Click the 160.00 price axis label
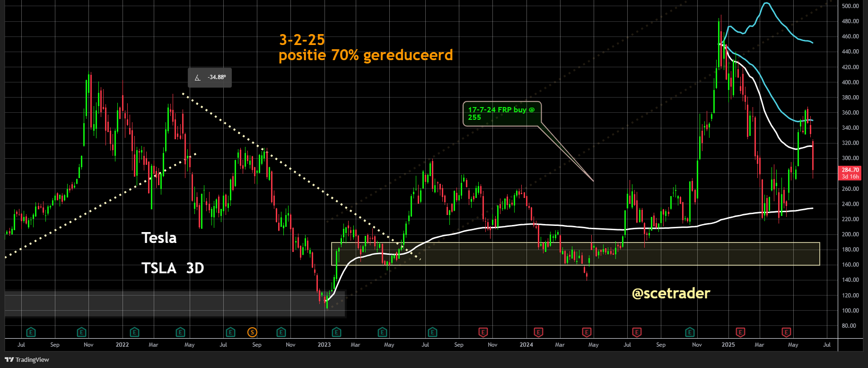 tap(850, 265)
